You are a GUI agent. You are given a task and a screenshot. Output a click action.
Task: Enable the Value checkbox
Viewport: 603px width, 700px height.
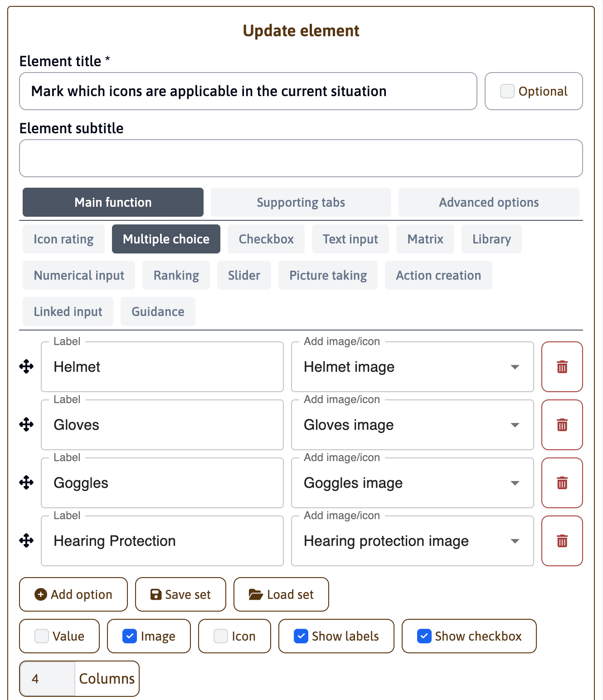[41, 636]
